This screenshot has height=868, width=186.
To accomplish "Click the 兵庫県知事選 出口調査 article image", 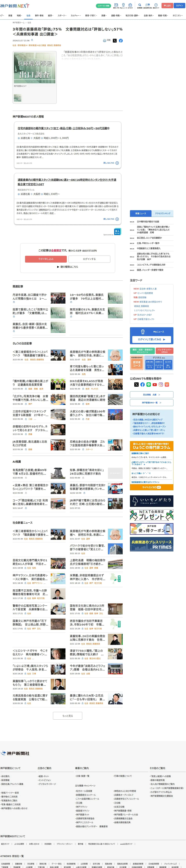I will 35,67.
